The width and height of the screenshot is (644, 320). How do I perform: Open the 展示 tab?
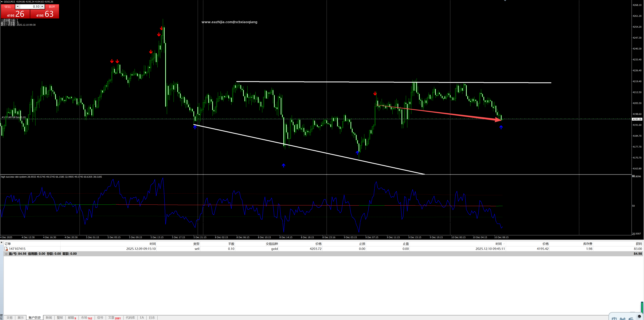[20, 317]
